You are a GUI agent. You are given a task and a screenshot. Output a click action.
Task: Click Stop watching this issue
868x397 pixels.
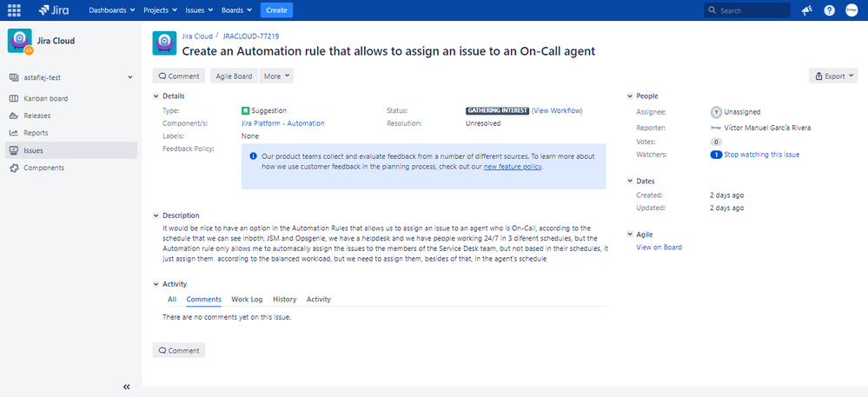coord(762,155)
